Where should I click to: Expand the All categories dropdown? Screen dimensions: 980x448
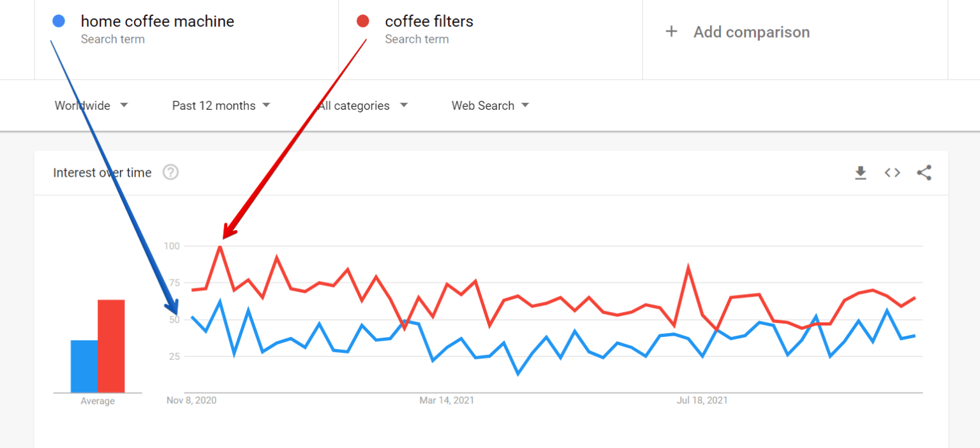(362, 105)
